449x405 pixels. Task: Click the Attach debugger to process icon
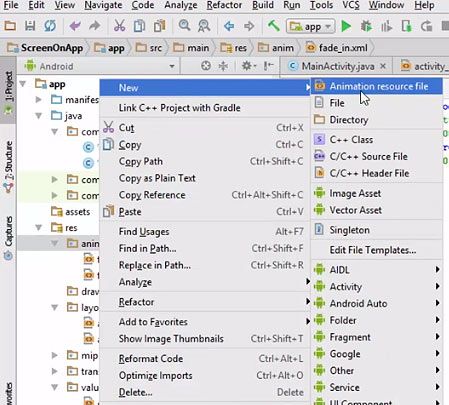pyautogui.click(x=406, y=26)
